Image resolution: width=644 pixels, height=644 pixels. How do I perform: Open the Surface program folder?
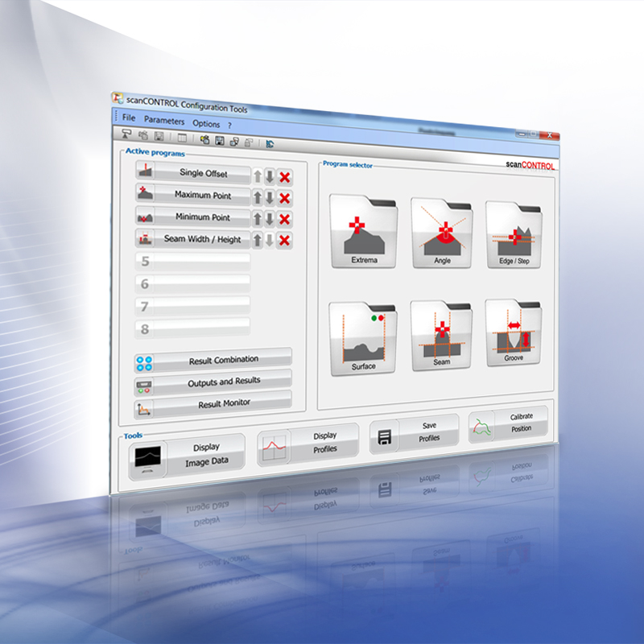[x=363, y=339]
